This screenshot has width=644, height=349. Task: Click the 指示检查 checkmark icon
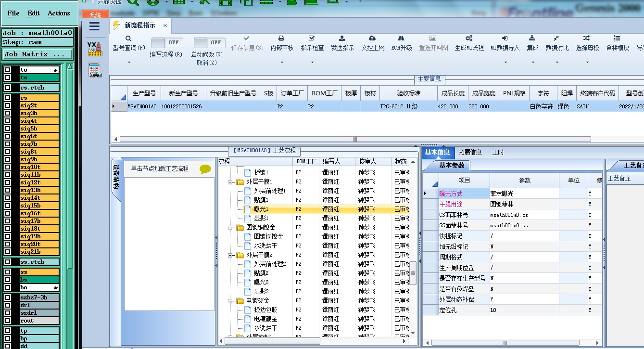click(x=312, y=38)
